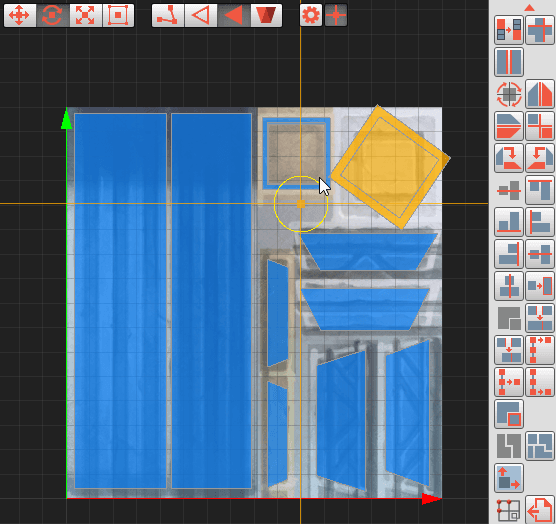The width and height of the screenshot is (556, 524).
Task: Click the greyed overlapping squares icon
Action: pyautogui.click(x=509, y=318)
